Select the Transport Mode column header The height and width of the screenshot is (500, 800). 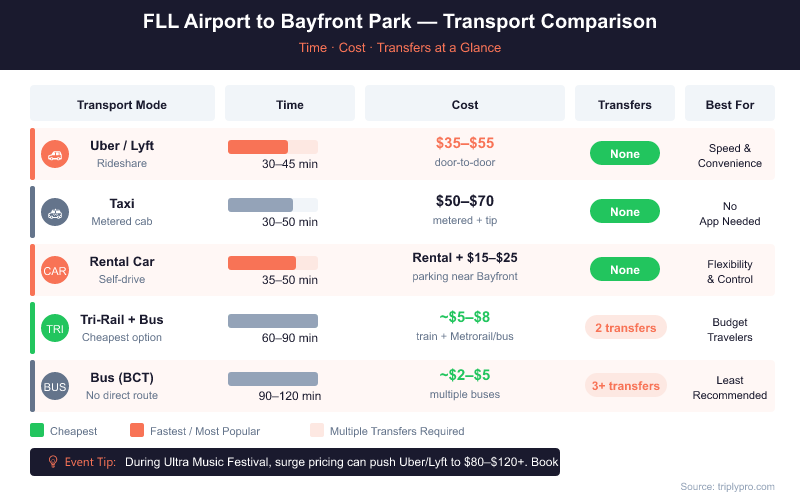[122, 104]
